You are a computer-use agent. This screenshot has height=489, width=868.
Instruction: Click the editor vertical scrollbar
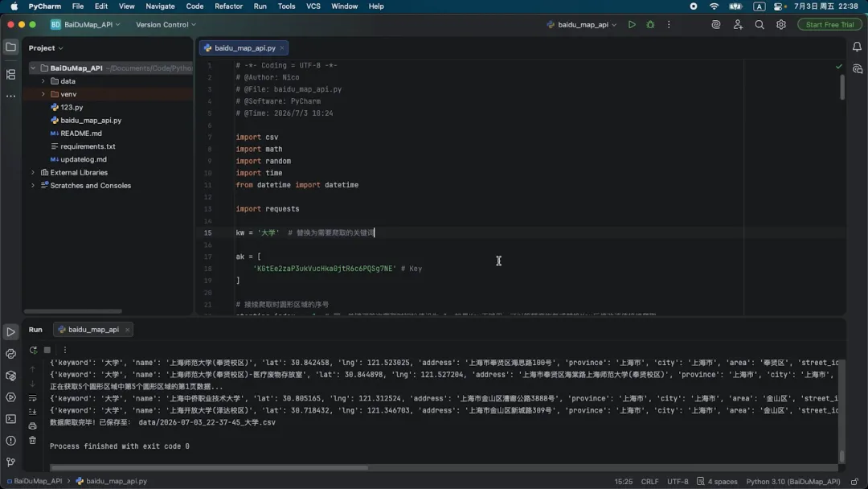pyautogui.click(x=842, y=87)
